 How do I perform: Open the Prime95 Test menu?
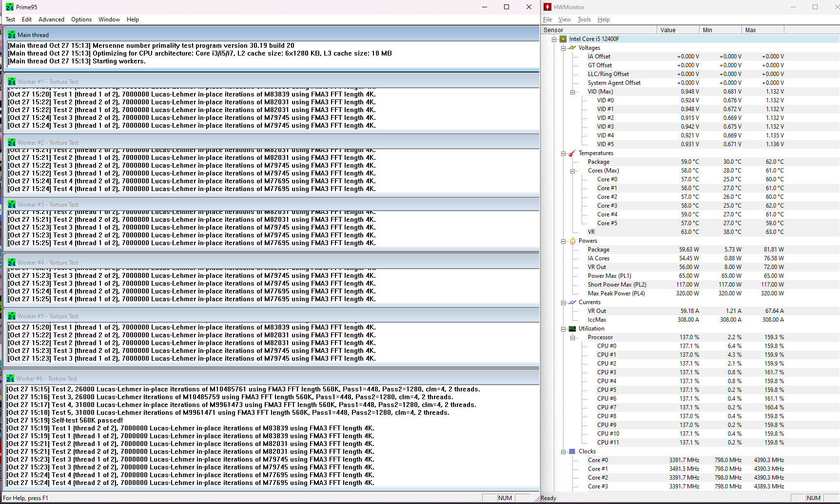pyautogui.click(x=10, y=19)
